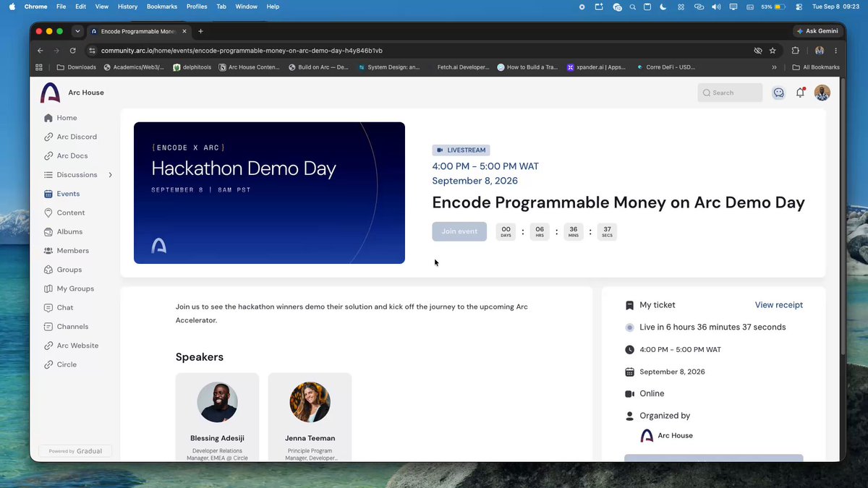This screenshot has width=868, height=488.
Task: Open the Profiles menu in the menu bar
Action: (x=197, y=7)
